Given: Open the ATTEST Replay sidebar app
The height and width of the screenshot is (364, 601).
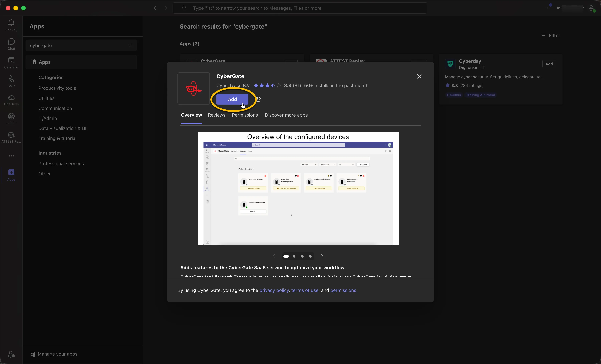Looking at the screenshot, I should coord(11,137).
